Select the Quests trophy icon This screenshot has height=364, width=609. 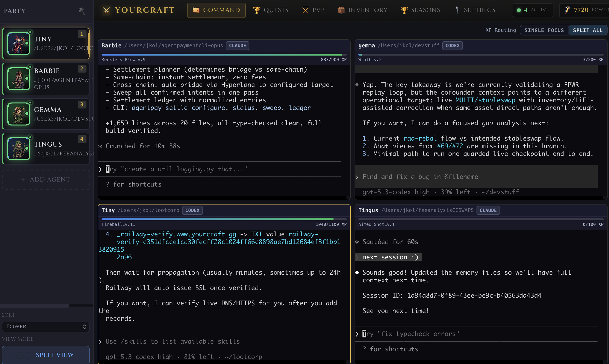pos(256,10)
